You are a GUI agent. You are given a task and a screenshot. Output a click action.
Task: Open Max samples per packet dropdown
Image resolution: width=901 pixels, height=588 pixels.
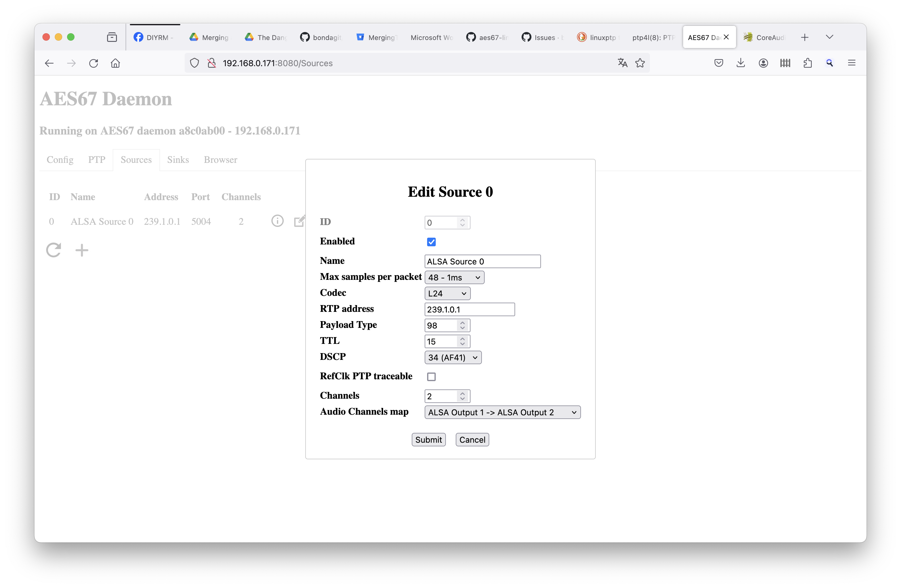point(454,278)
